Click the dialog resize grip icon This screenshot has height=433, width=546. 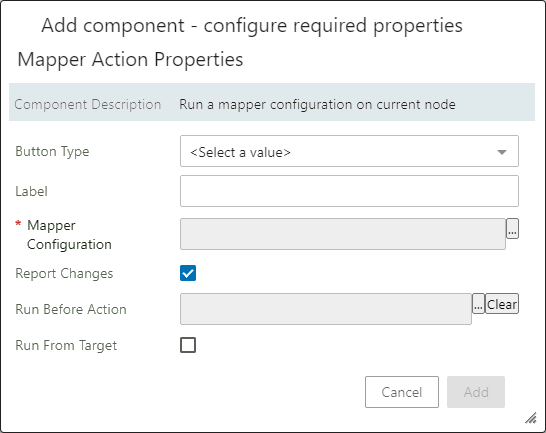(x=531, y=418)
